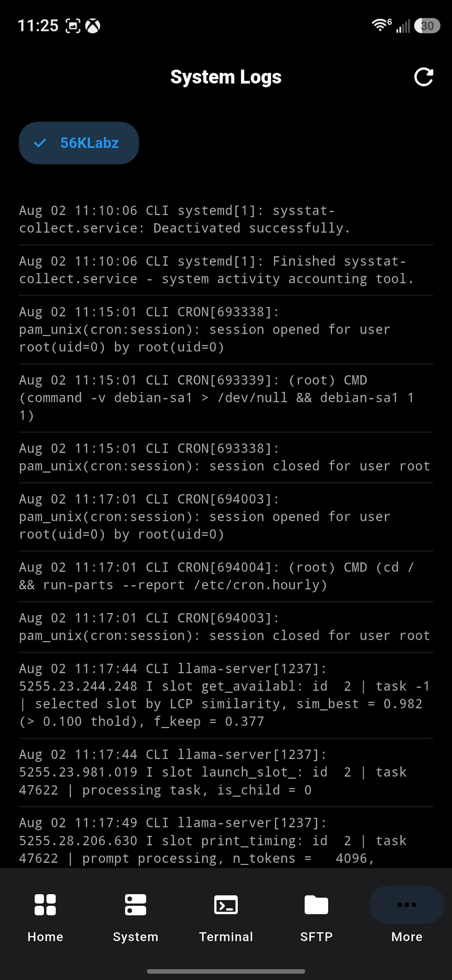
Task: Select the SFTP label in bottom bar
Action: coord(316,936)
